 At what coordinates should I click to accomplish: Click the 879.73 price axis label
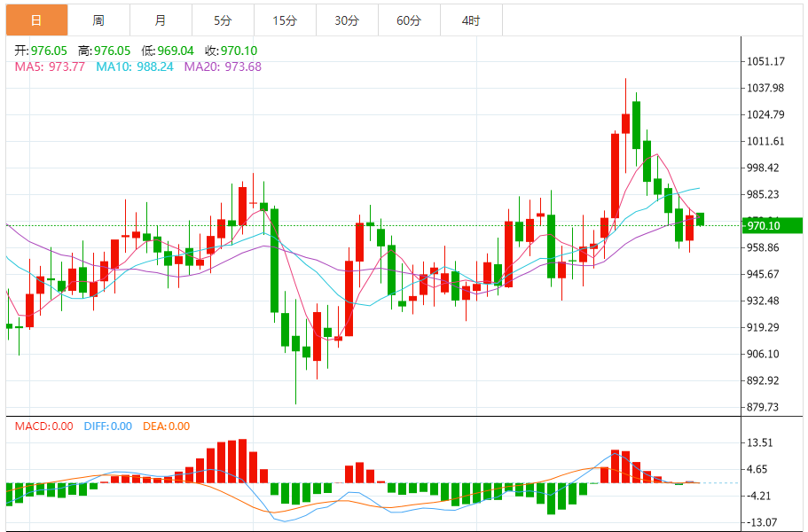[x=763, y=407]
